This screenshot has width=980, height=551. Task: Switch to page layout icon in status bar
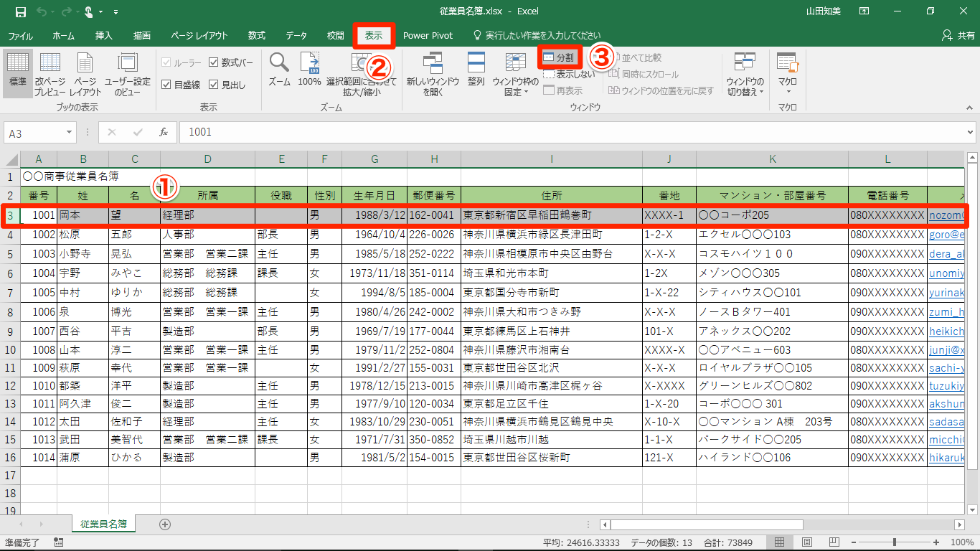pos(806,542)
